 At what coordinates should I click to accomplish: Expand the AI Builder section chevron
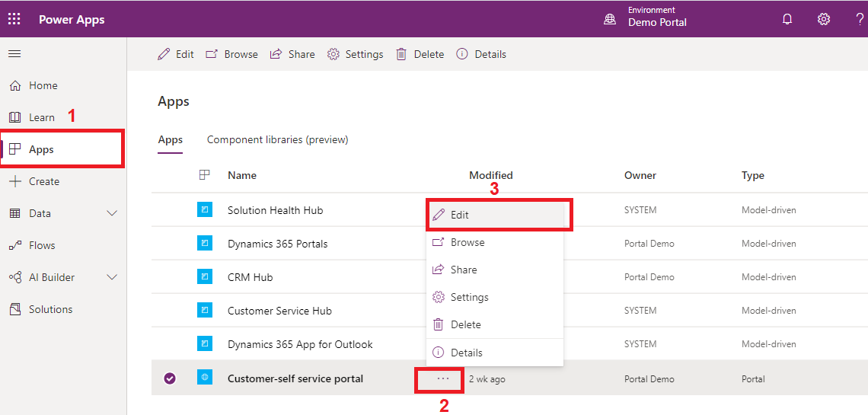(112, 277)
